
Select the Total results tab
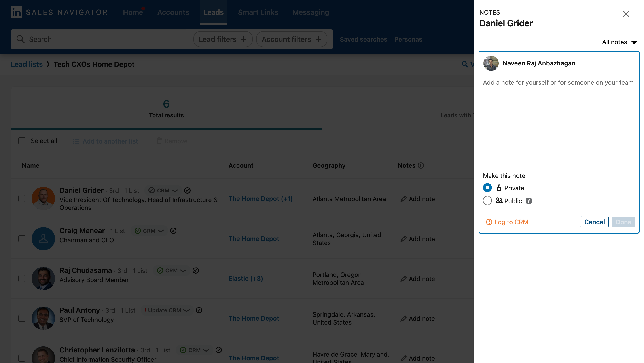[x=166, y=108]
